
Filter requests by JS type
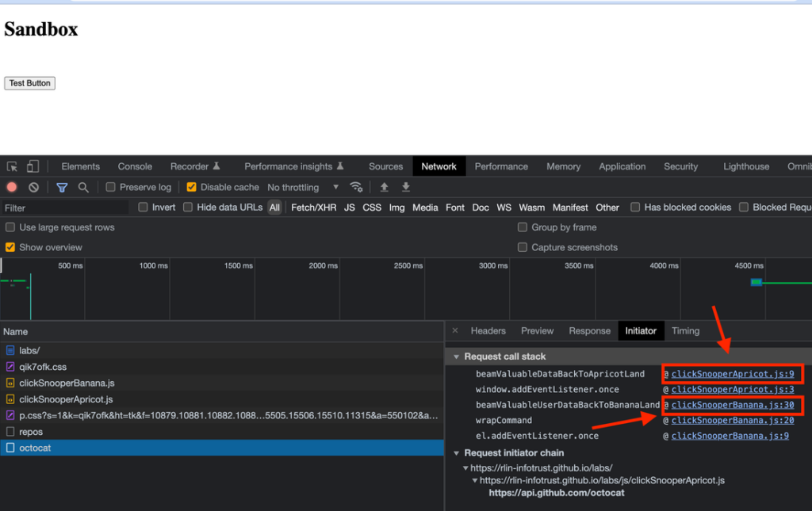350,208
